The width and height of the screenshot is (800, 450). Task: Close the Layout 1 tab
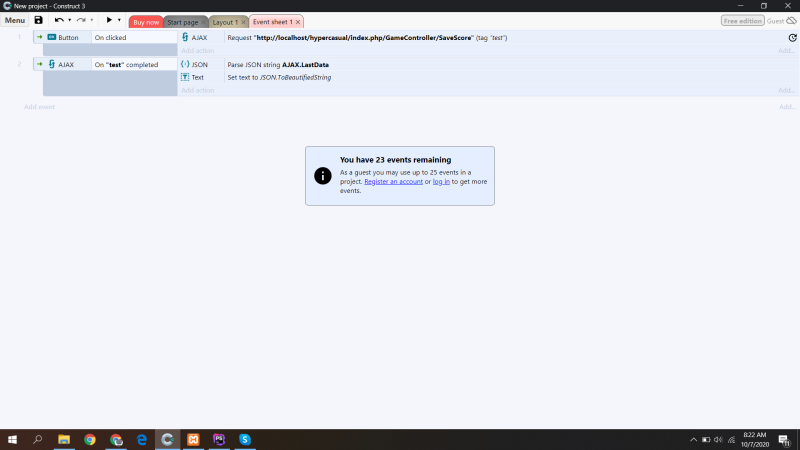click(x=243, y=22)
